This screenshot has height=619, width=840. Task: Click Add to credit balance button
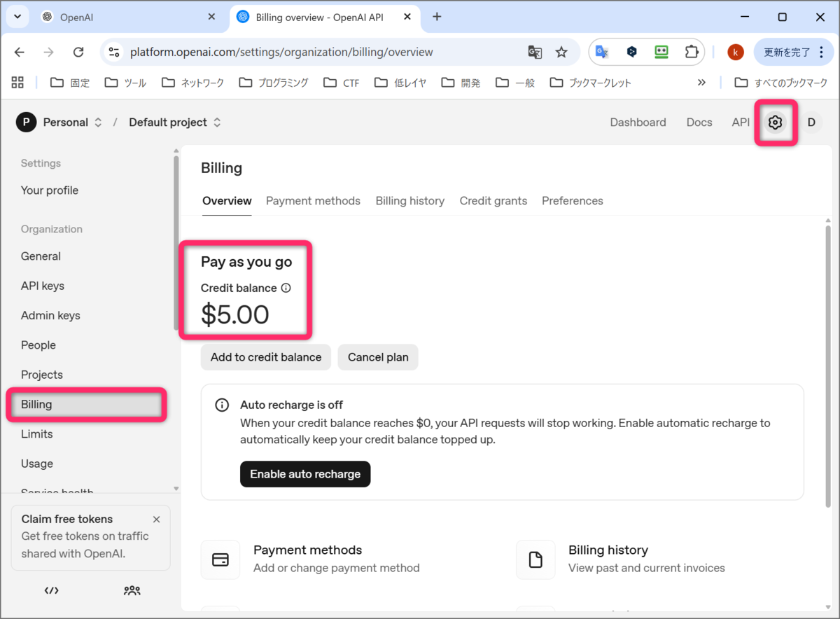click(x=266, y=357)
